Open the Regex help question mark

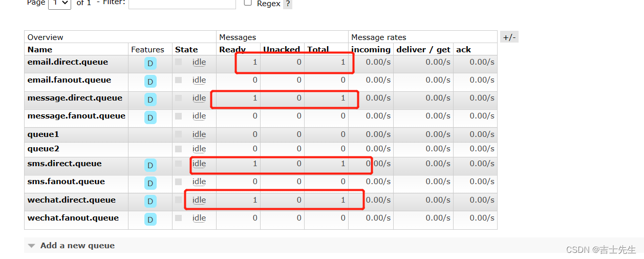(288, 4)
